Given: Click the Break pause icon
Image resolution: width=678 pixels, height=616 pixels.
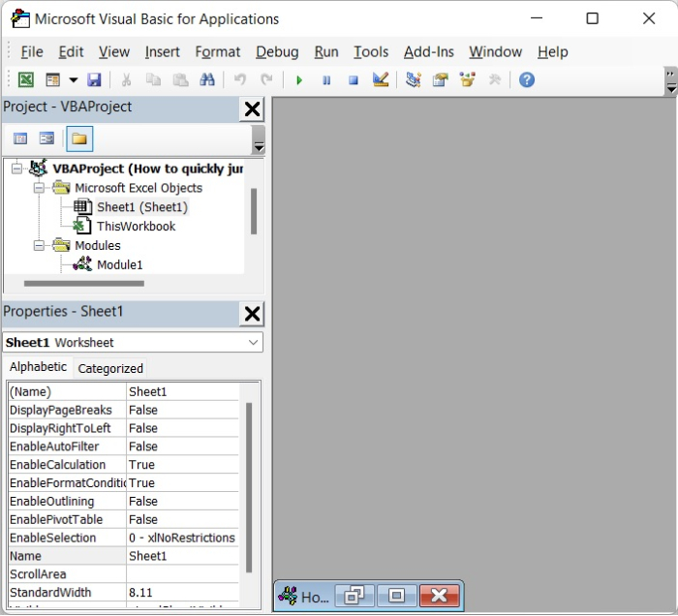Looking at the screenshot, I should (326, 80).
